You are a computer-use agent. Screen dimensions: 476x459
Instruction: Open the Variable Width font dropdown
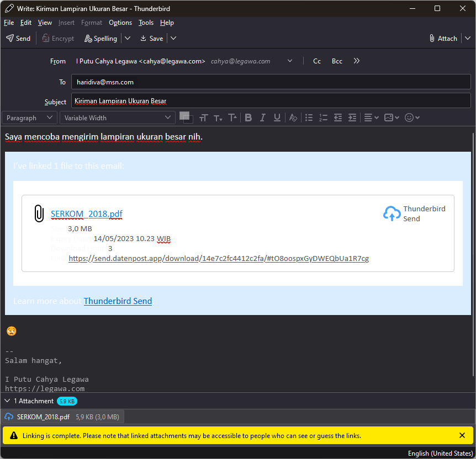click(x=118, y=118)
